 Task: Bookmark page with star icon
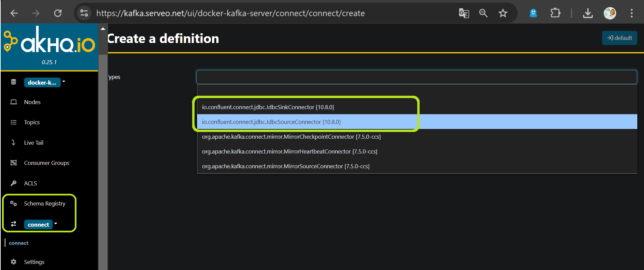[503, 13]
